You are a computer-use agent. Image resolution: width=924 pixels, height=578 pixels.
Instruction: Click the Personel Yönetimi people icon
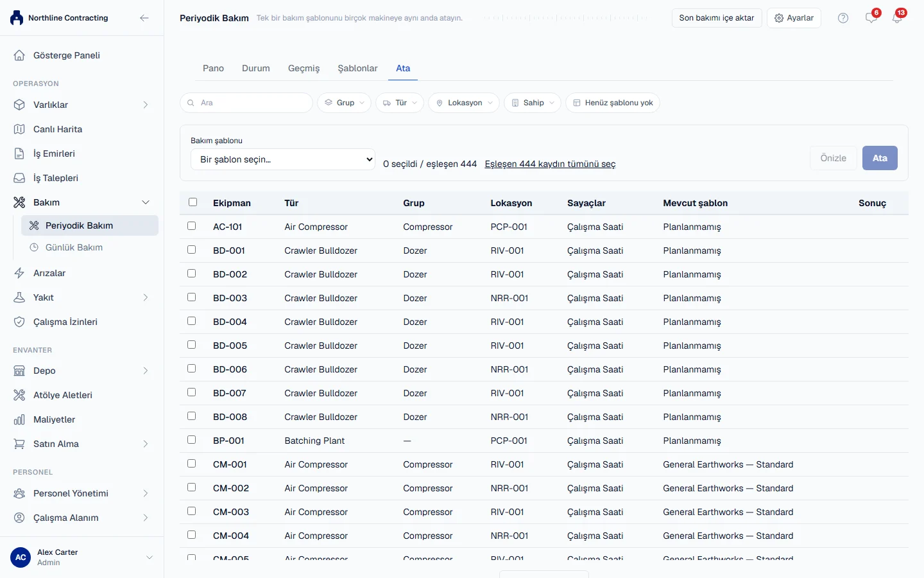point(19,493)
